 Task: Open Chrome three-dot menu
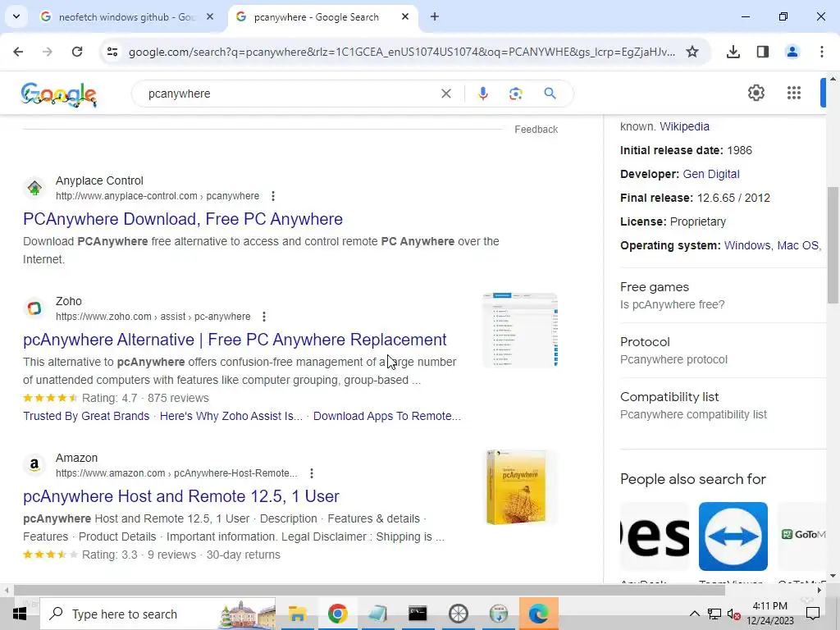[821, 52]
